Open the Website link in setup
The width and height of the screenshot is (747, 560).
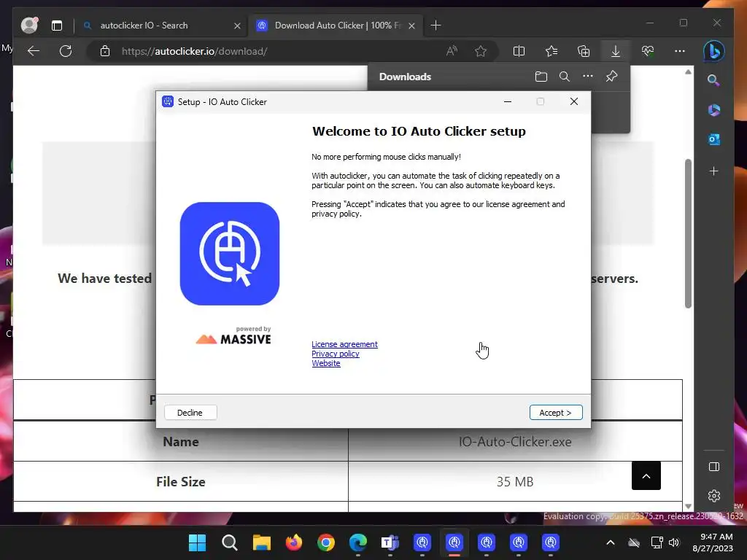point(326,363)
